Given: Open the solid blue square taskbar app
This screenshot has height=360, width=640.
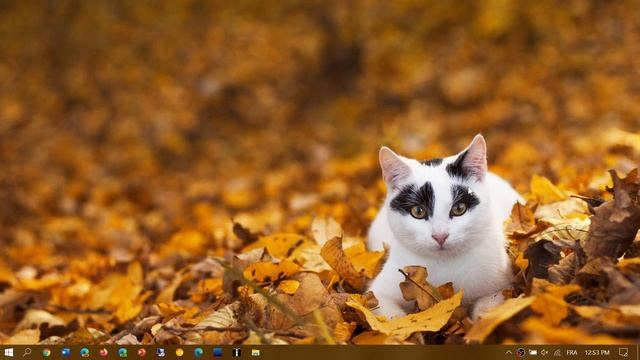Looking at the screenshot, I should (x=218, y=352).
